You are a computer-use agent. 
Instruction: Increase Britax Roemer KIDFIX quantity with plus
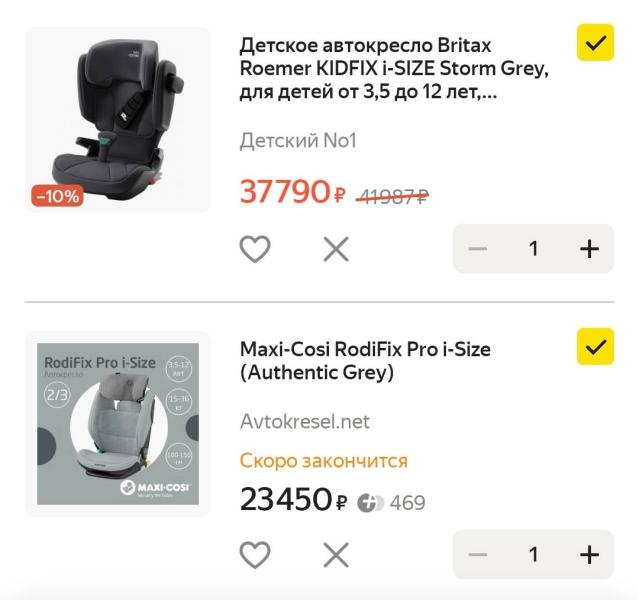589,248
